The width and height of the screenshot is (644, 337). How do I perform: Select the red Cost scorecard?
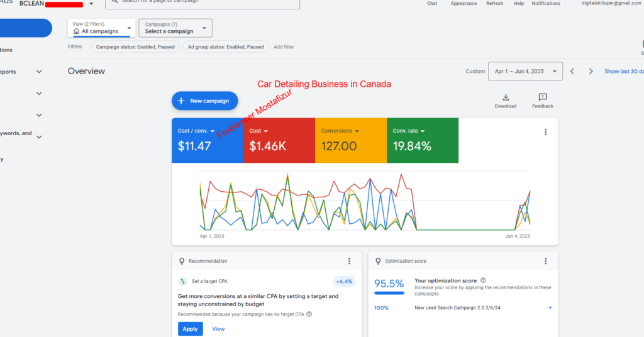[279, 140]
